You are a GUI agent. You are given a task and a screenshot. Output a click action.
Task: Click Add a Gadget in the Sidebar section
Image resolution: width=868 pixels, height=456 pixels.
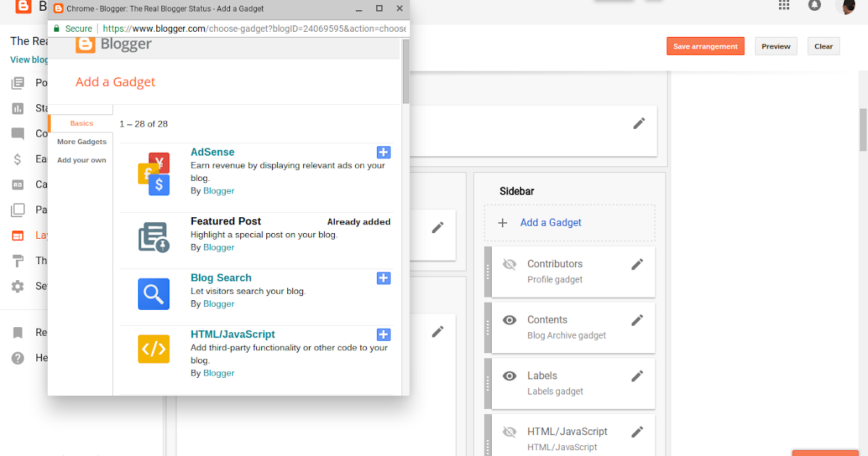(x=550, y=222)
